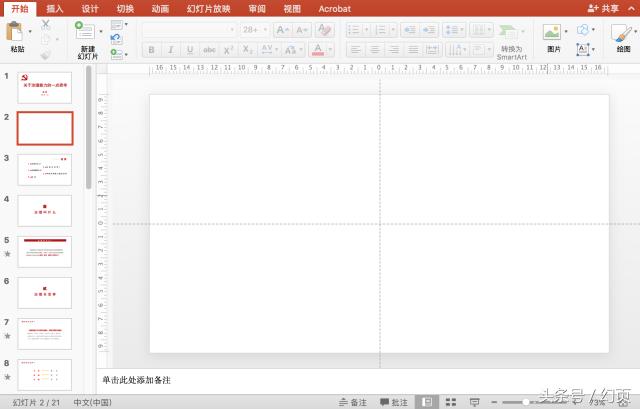Toggle italic formatting

point(170,49)
